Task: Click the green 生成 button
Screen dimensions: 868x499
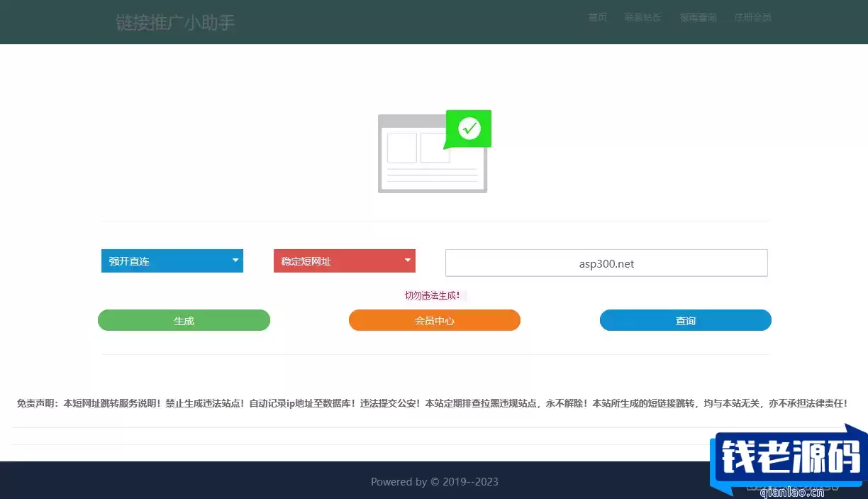Action: [x=184, y=320]
